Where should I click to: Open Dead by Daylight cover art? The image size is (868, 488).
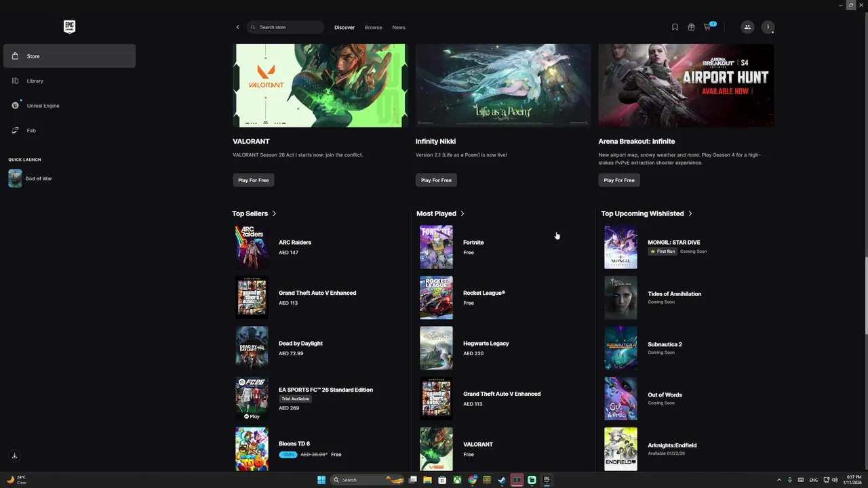point(252,348)
